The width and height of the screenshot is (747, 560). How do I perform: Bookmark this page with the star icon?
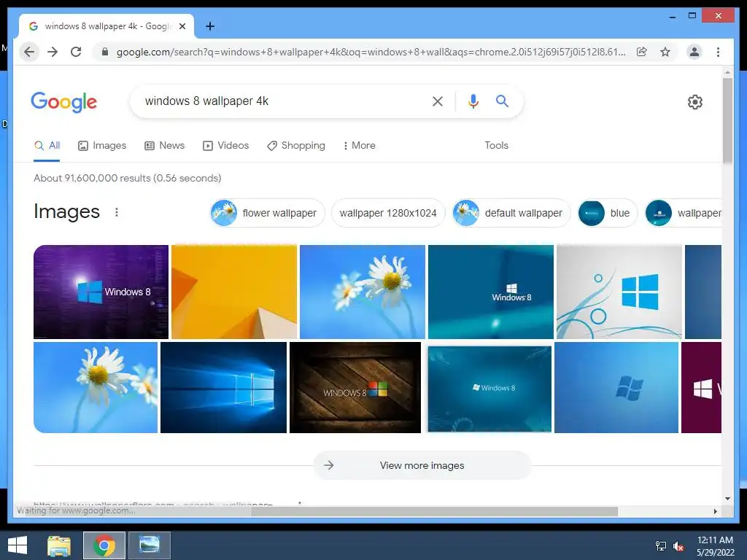click(x=665, y=52)
